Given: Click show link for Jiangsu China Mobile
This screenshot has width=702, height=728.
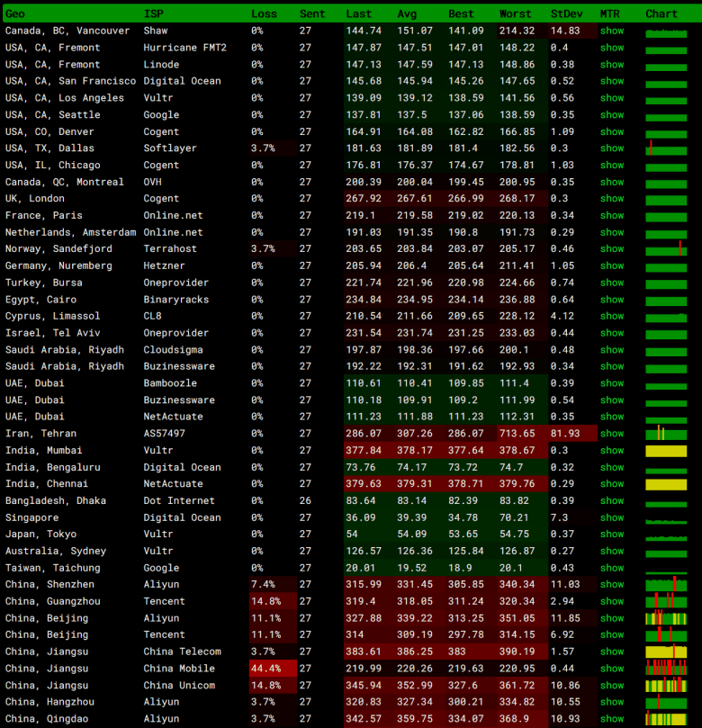Looking at the screenshot, I should [x=611, y=669].
